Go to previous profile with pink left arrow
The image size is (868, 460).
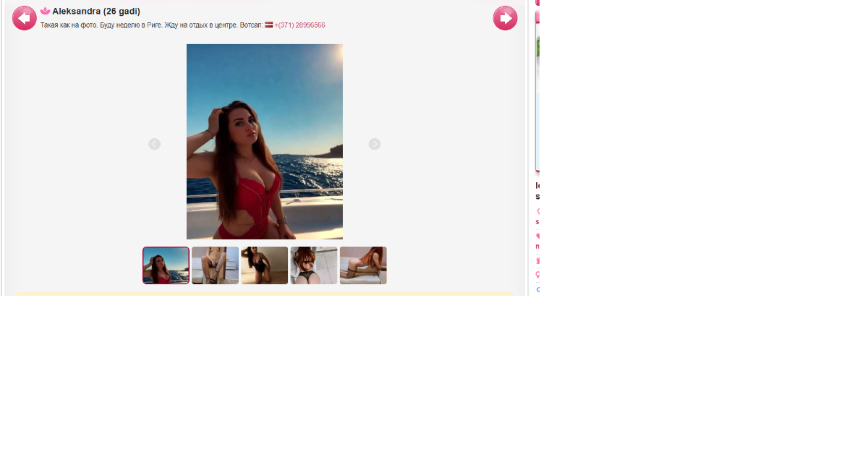click(x=25, y=18)
